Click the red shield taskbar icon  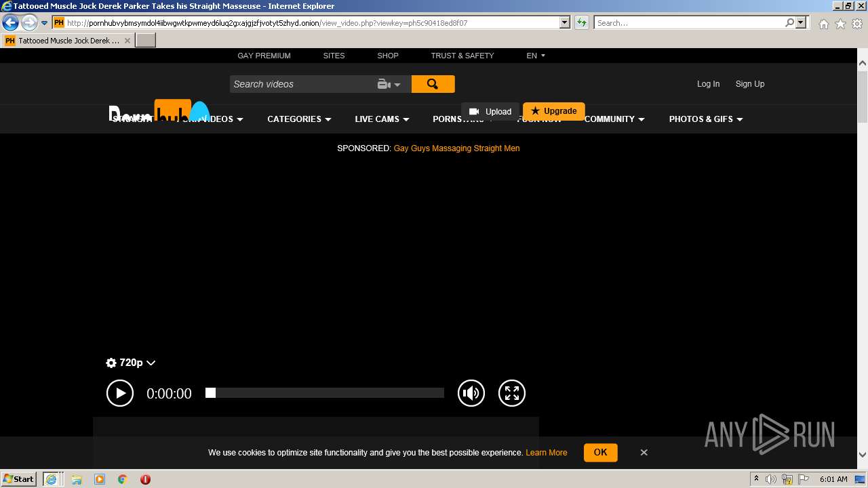[x=145, y=479]
